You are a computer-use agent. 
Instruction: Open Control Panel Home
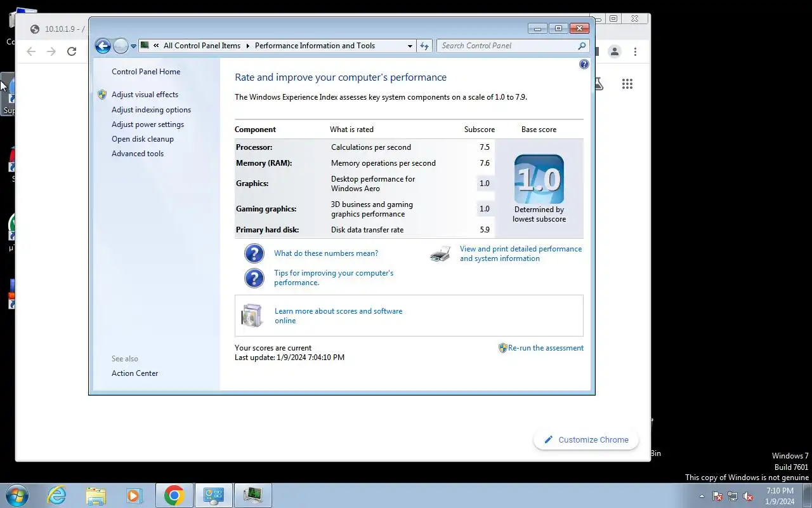[146, 72]
